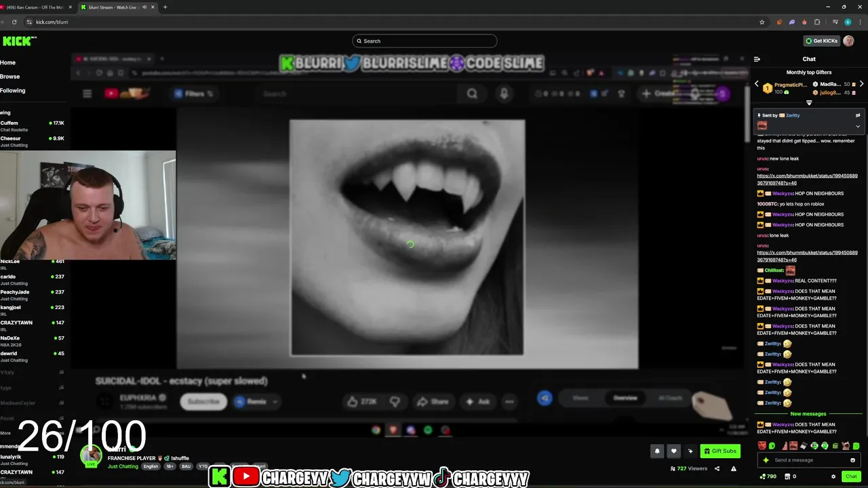Image resolution: width=868 pixels, height=488 pixels.
Task: Open the shop icon next to 0
Action: point(787,476)
